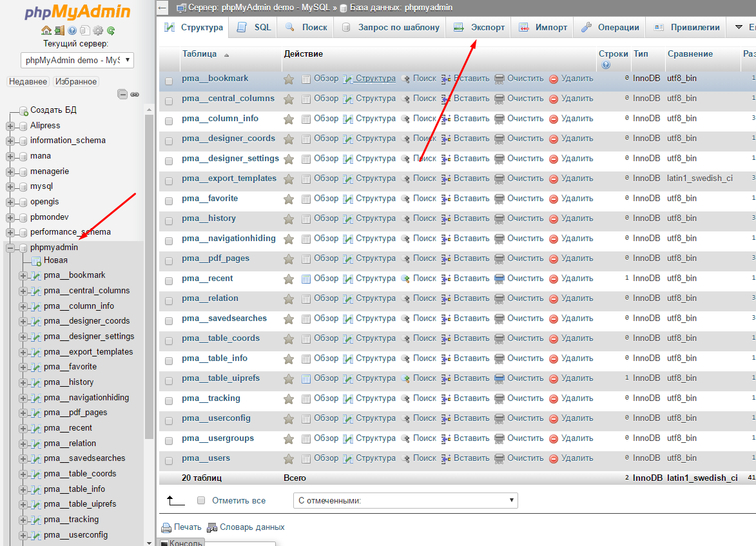Click Новая table icon in tree
This screenshot has height=546, width=756.
coord(36,261)
